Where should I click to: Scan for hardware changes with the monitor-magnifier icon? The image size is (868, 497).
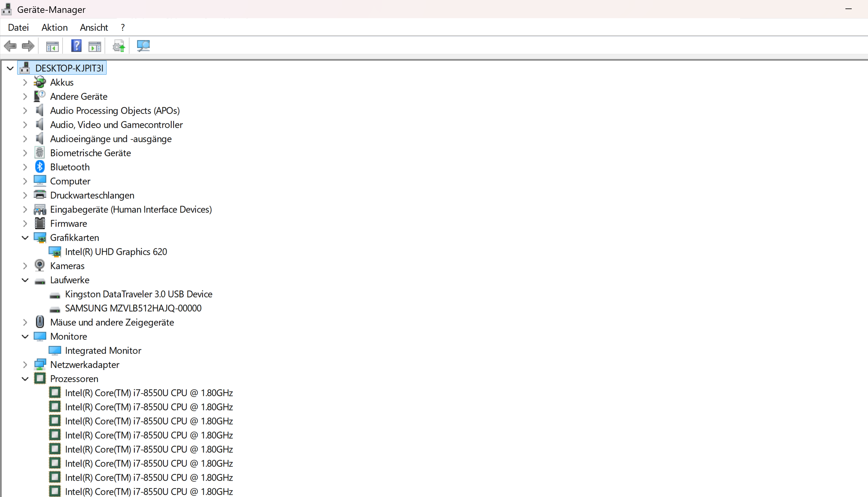coord(143,46)
